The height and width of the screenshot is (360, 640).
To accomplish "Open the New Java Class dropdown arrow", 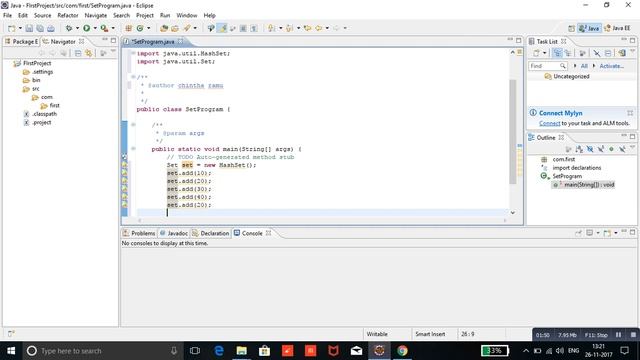I will point(149,28).
